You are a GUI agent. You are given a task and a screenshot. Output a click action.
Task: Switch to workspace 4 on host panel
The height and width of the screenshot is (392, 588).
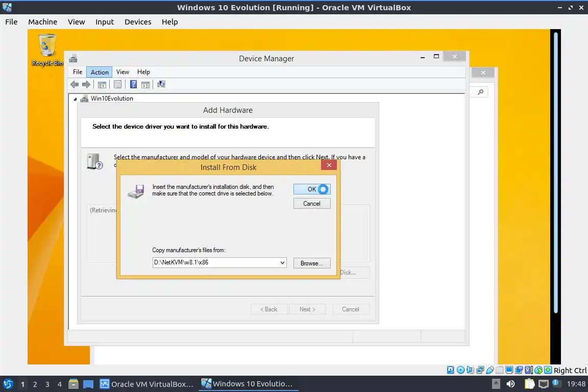tap(60, 384)
